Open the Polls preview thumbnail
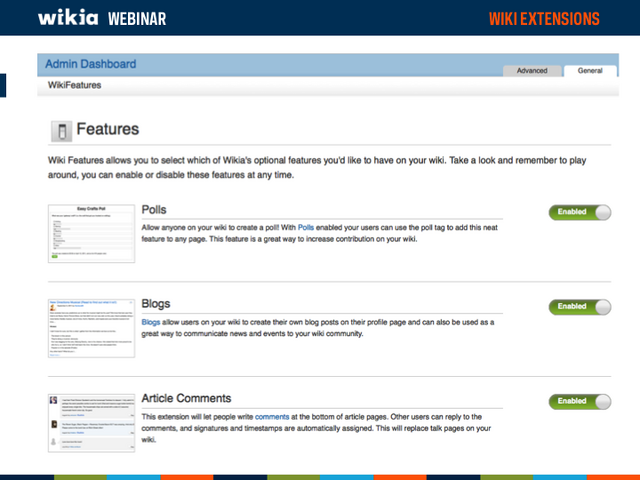Image resolution: width=640 pixels, height=480 pixels. [91, 233]
